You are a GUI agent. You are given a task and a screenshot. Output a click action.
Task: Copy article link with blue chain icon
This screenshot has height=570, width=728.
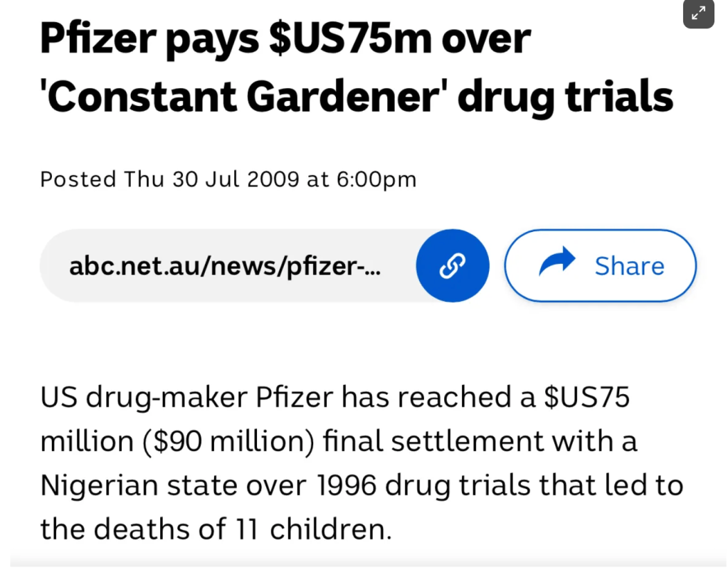[452, 265]
